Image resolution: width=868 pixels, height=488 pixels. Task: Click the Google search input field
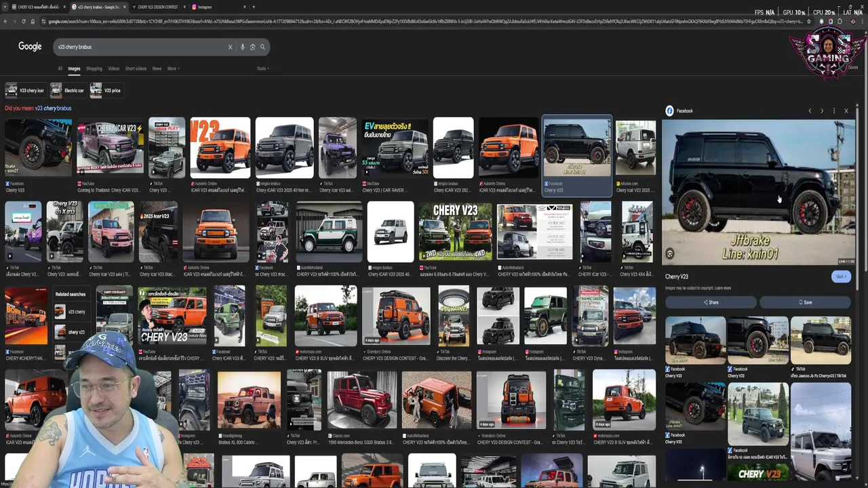pos(139,47)
